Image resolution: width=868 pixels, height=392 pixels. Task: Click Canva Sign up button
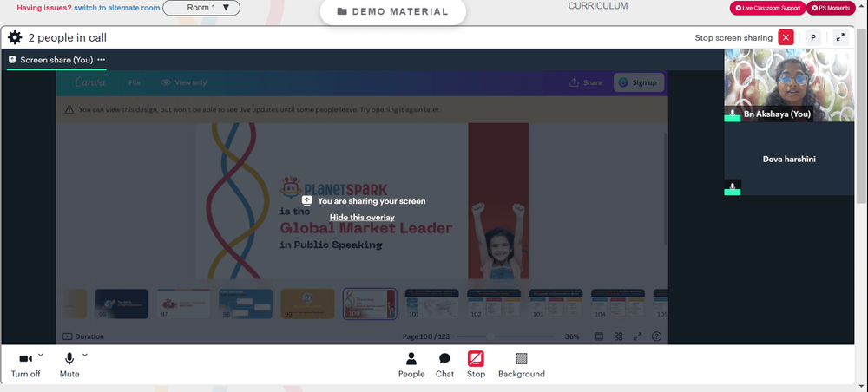[x=638, y=82]
